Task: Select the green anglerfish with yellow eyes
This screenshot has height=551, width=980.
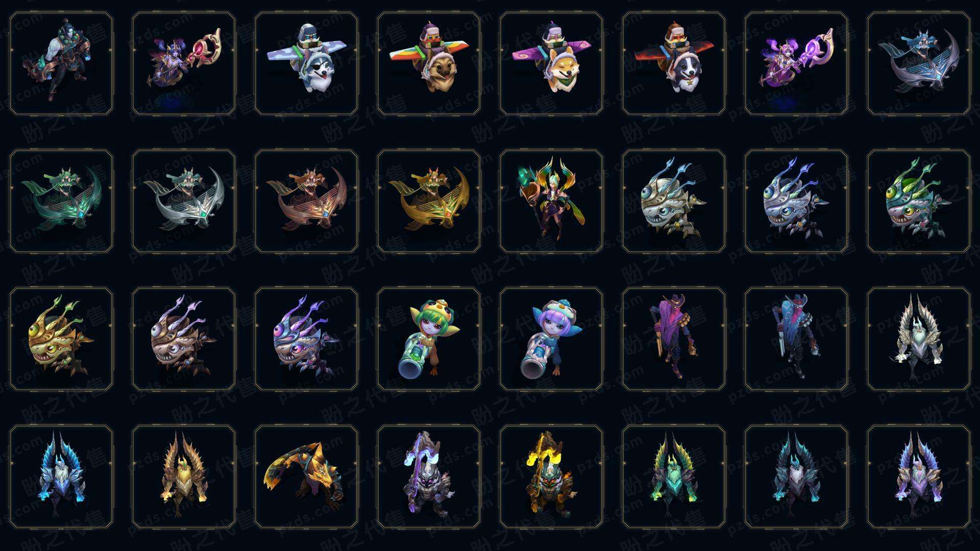Action: (x=919, y=202)
